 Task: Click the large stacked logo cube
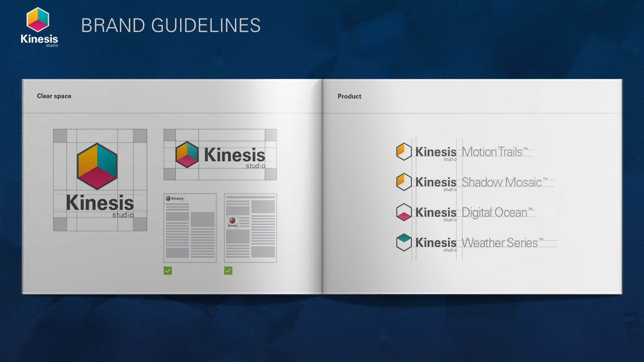tap(97, 166)
